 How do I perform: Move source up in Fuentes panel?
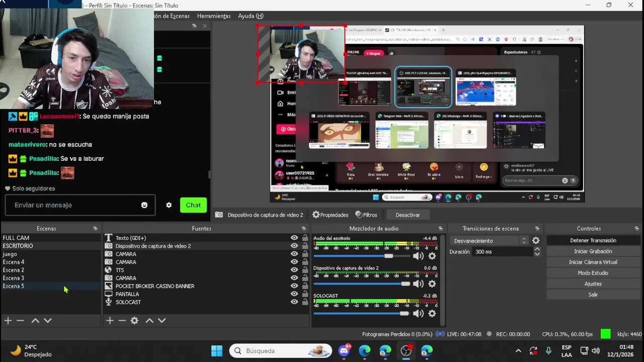(x=149, y=320)
